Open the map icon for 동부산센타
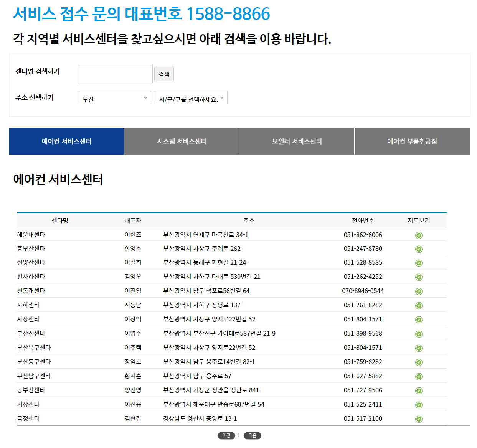Viewport: 477px width, 448px height. 419,390
